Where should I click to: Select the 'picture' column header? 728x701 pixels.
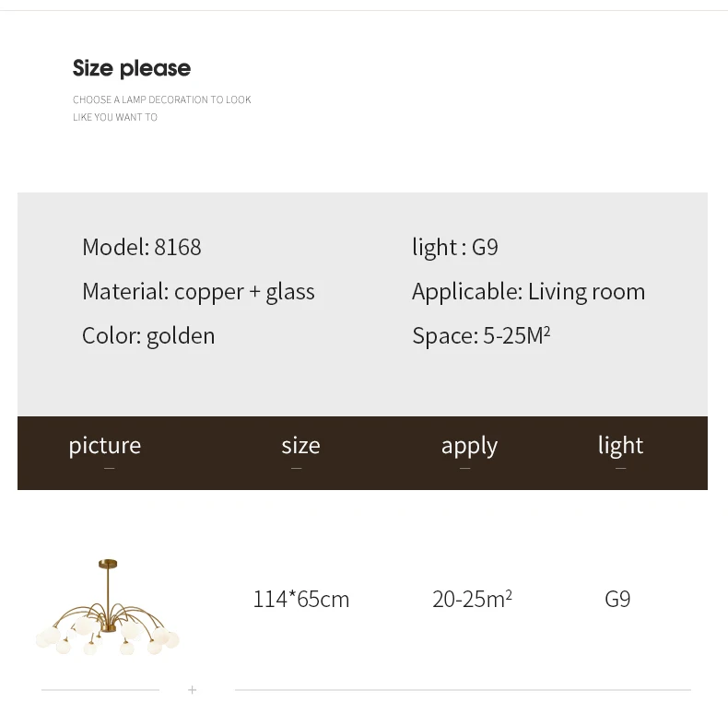pos(105,446)
